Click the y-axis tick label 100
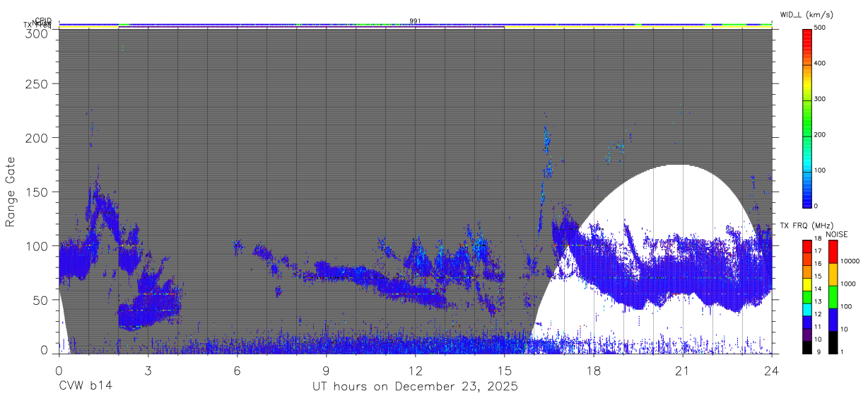 pos(37,245)
